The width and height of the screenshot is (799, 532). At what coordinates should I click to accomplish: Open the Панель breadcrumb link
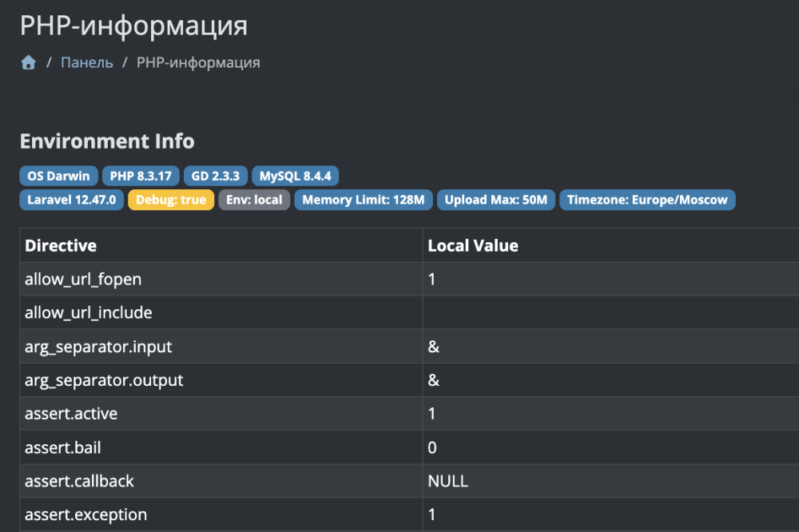[87, 62]
